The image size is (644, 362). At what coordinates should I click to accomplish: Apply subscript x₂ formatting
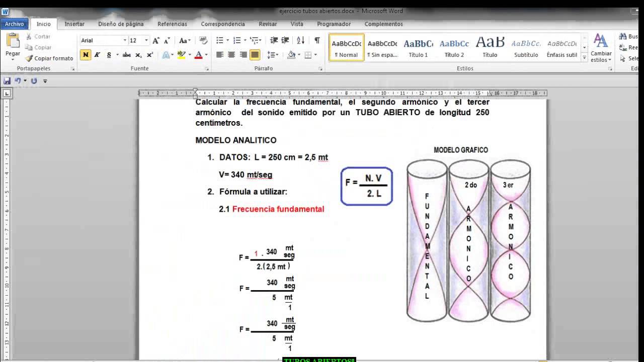coord(138,55)
